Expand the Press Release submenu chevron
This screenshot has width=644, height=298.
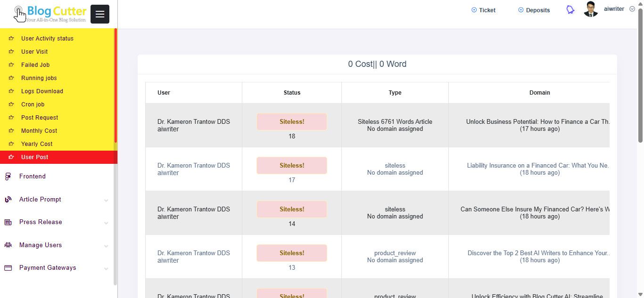point(106,223)
